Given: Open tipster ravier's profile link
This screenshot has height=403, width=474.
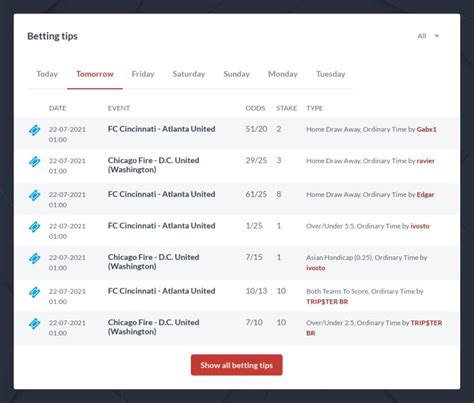Looking at the screenshot, I should pos(426,161).
